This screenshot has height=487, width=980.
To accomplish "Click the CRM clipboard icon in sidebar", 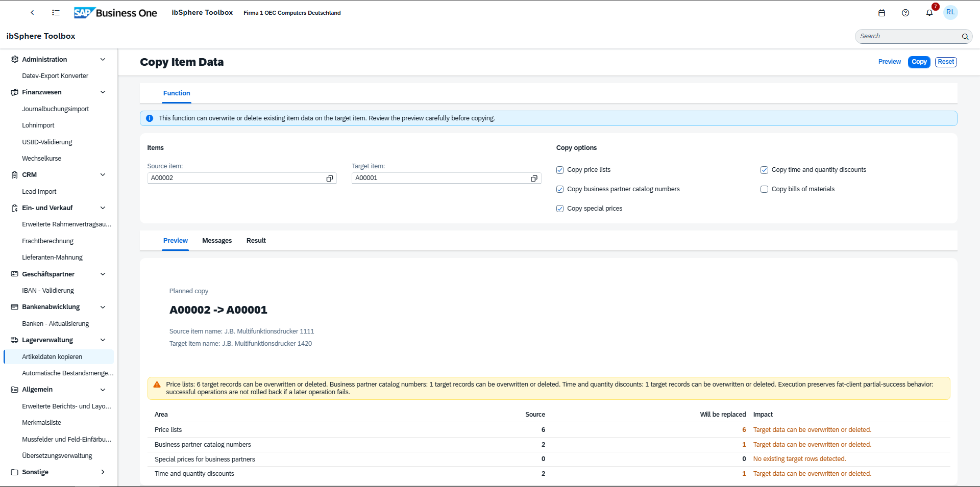I will 14,175.
